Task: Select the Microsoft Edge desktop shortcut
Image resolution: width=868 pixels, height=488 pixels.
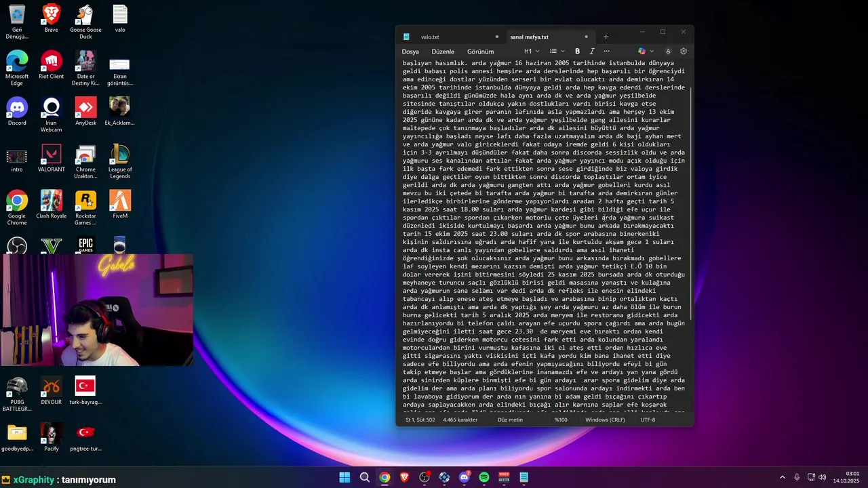Action: [17, 68]
